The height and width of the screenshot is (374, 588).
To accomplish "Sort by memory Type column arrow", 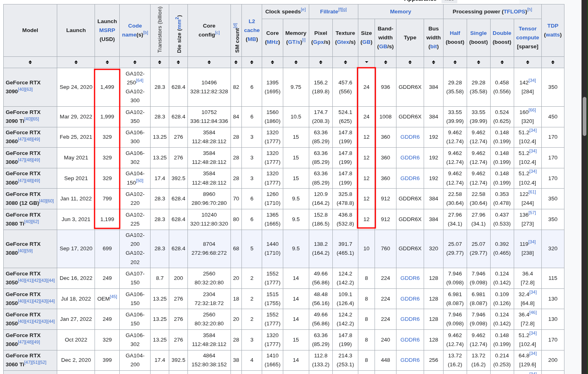I will pos(410,62).
